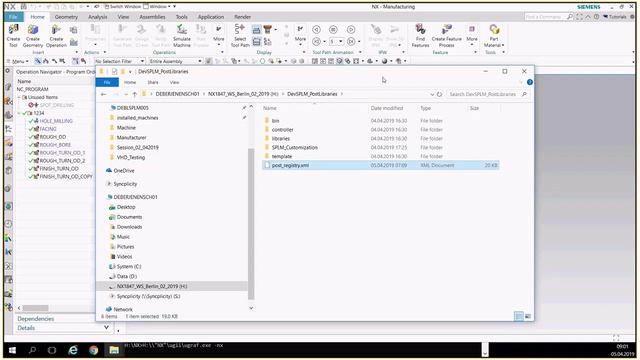This screenshot has height=360, width=640.
Task: Switch Explorer to large icons view
Action: 528,316
